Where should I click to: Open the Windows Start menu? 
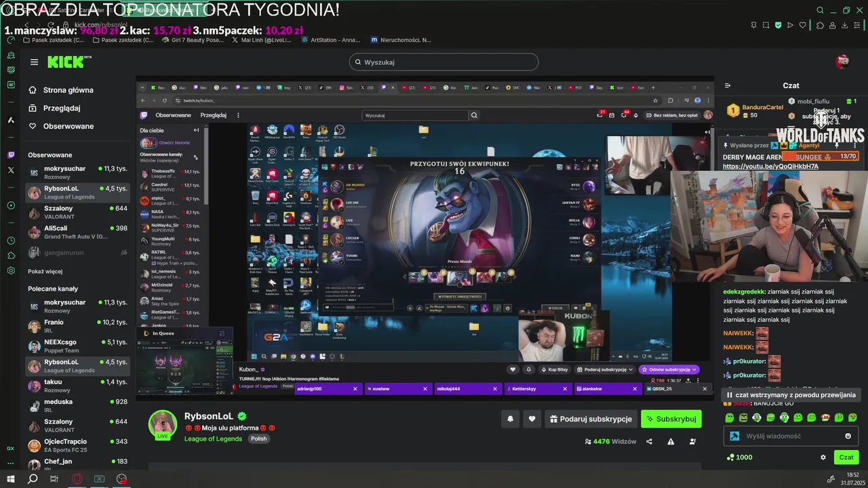(11, 479)
